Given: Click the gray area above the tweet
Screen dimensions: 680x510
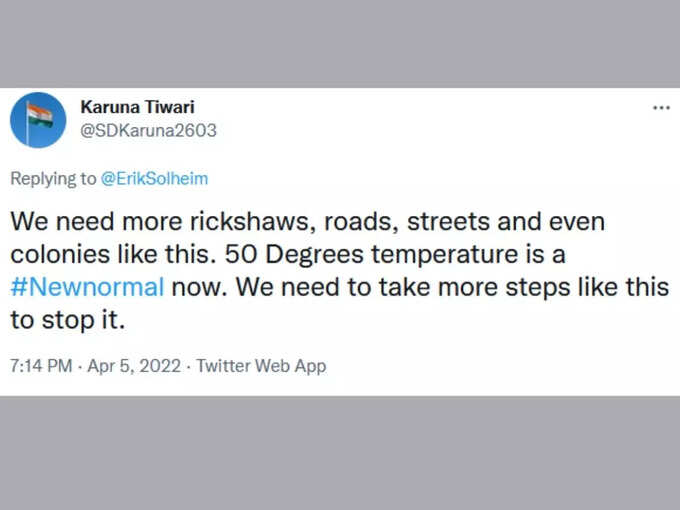Looking at the screenshot, I should pyautogui.click(x=340, y=44).
